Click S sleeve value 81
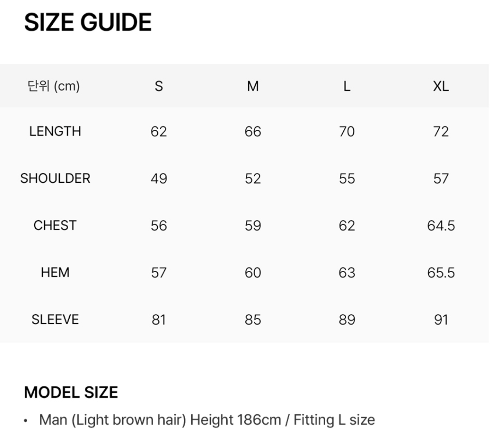 (159, 320)
